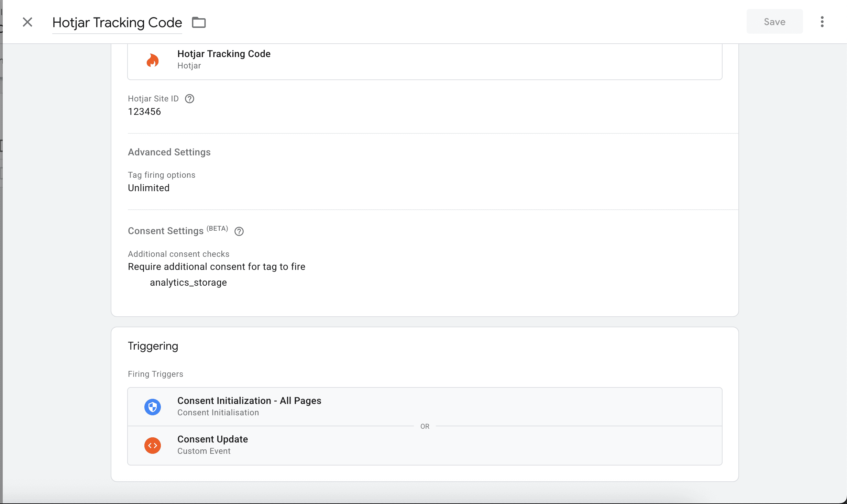Click the Tag firing options Unlimited value

pyautogui.click(x=148, y=188)
